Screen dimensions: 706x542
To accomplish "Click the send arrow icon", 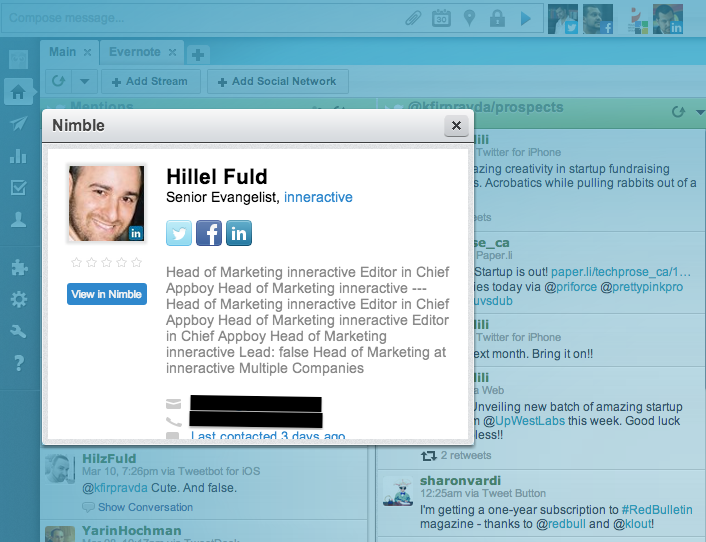I will pos(525,18).
